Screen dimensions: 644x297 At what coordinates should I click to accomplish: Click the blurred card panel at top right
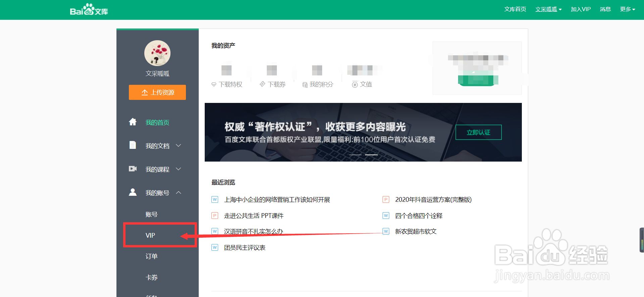coord(477,68)
